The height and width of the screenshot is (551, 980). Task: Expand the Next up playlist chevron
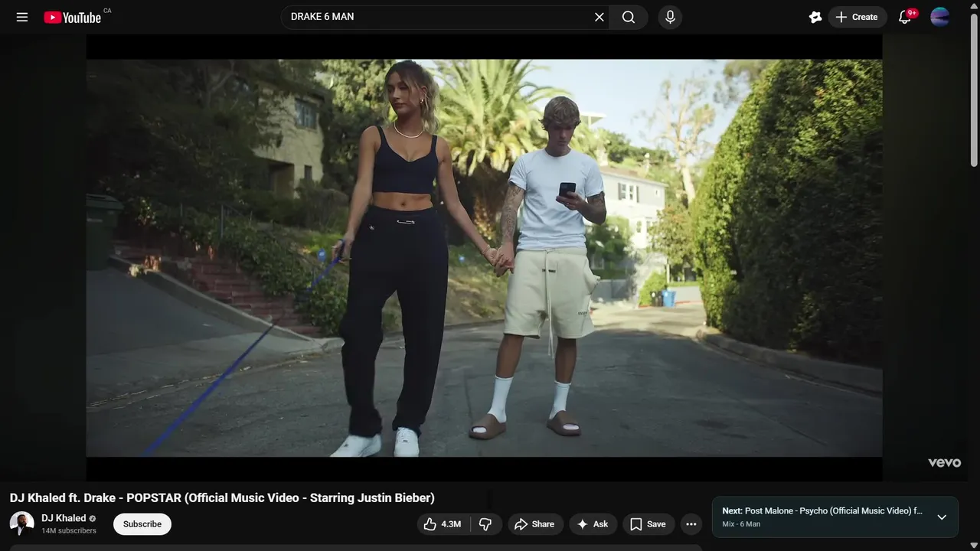point(942,517)
